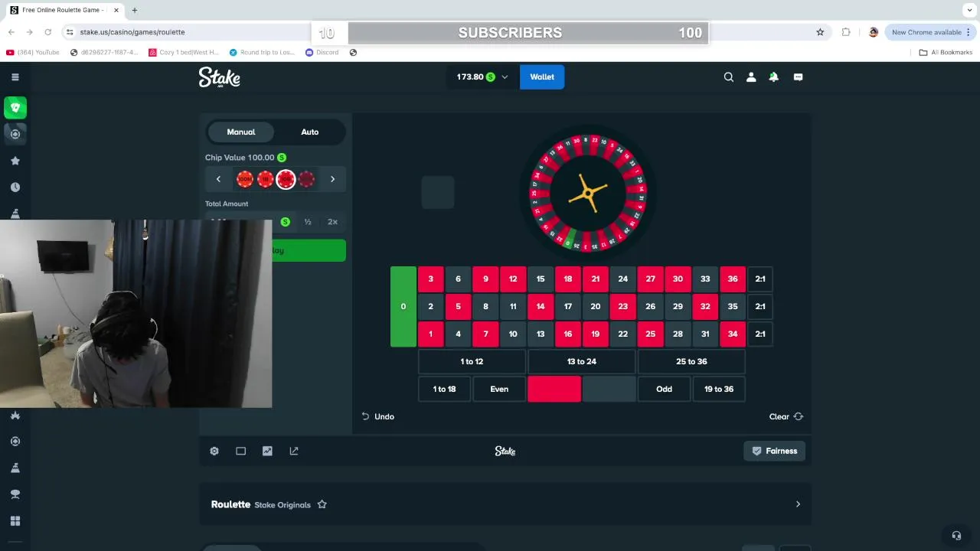Open the pop-out game icon
The image size is (980, 551).
coord(294,451)
